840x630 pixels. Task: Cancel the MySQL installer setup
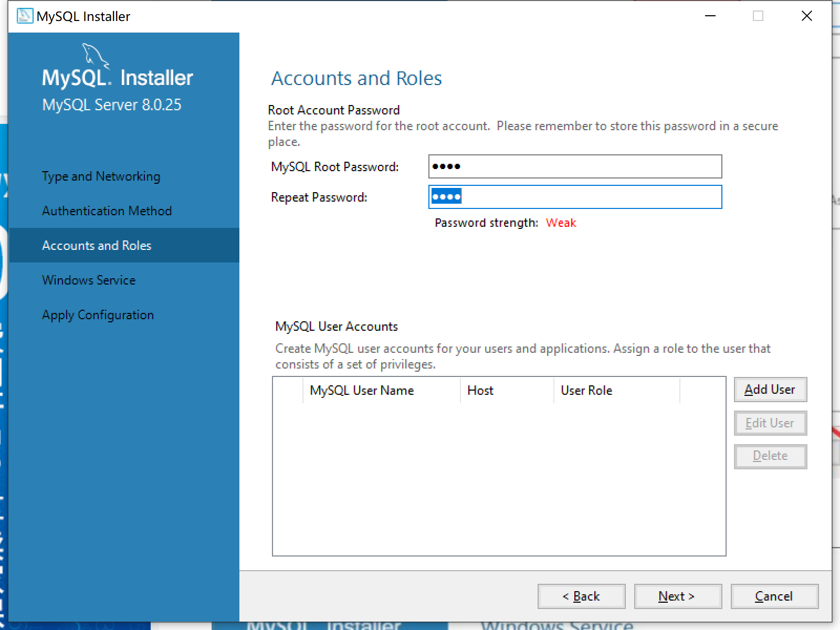point(774,596)
